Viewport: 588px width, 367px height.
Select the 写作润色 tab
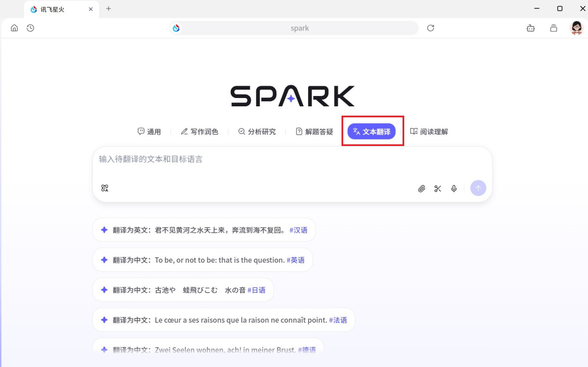pyautogui.click(x=199, y=131)
